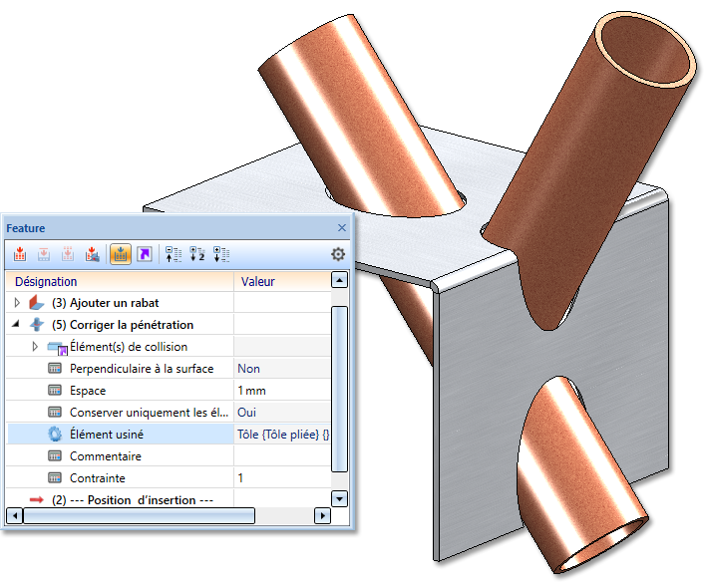
Task: Open Feature panel settings gear
Action: pos(338,254)
